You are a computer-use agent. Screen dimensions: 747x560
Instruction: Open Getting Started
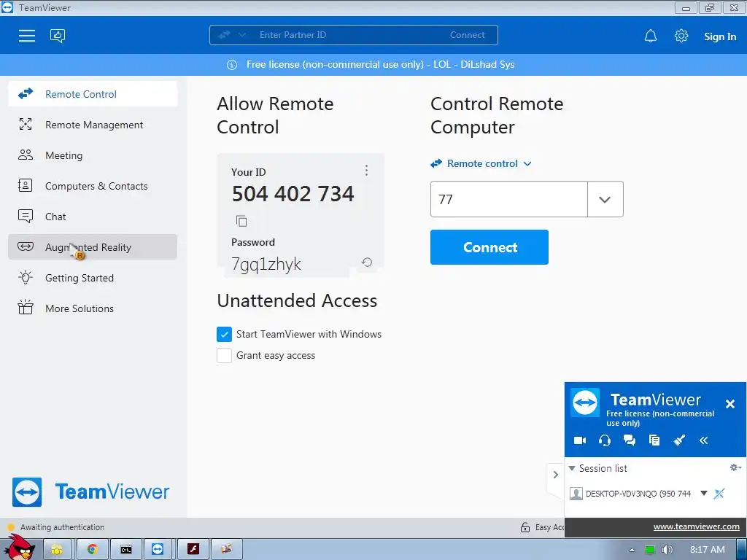(x=93, y=278)
